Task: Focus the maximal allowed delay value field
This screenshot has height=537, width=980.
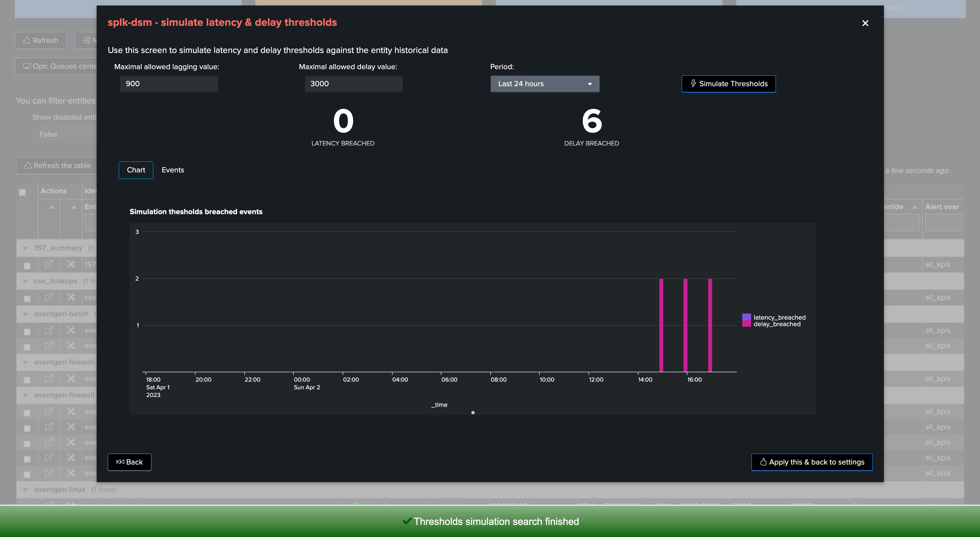Action: pos(353,84)
